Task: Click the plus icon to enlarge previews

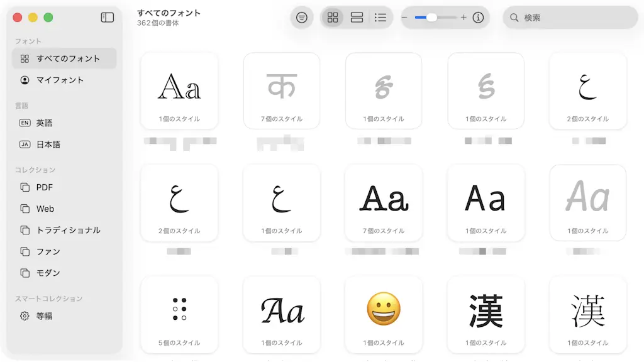Action: click(464, 18)
